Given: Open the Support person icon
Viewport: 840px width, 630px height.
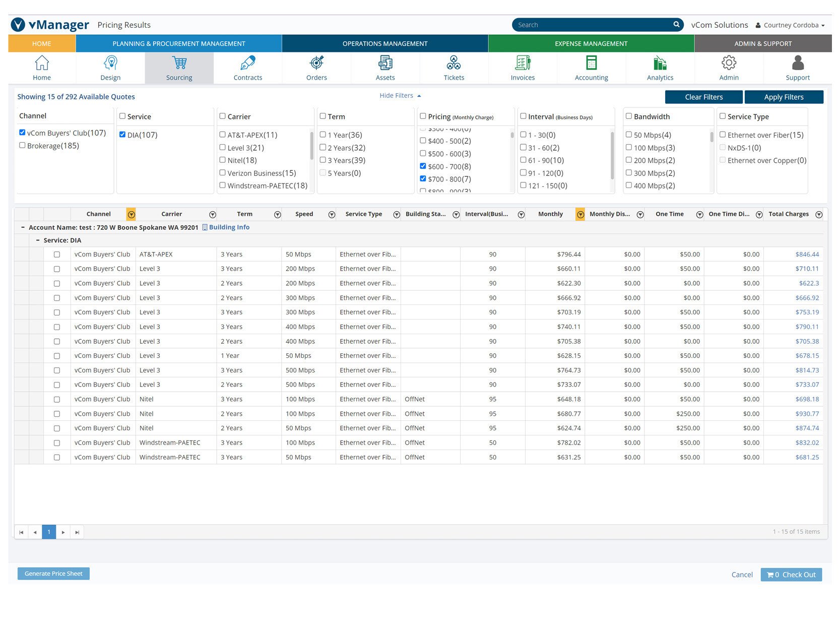Looking at the screenshot, I should coord(798,63).
